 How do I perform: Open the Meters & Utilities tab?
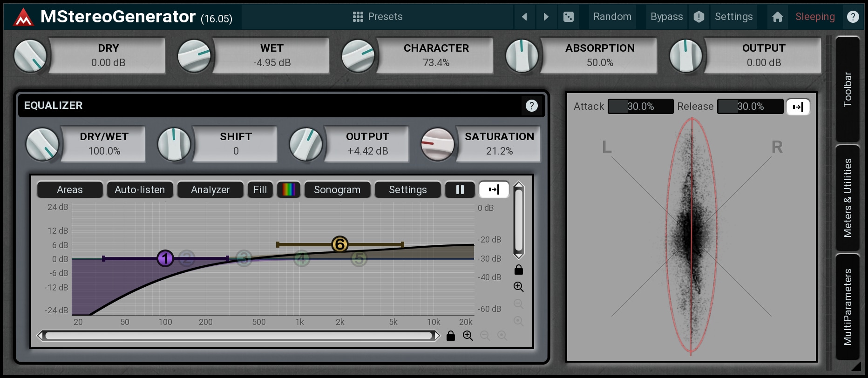[x=848, y=198]
